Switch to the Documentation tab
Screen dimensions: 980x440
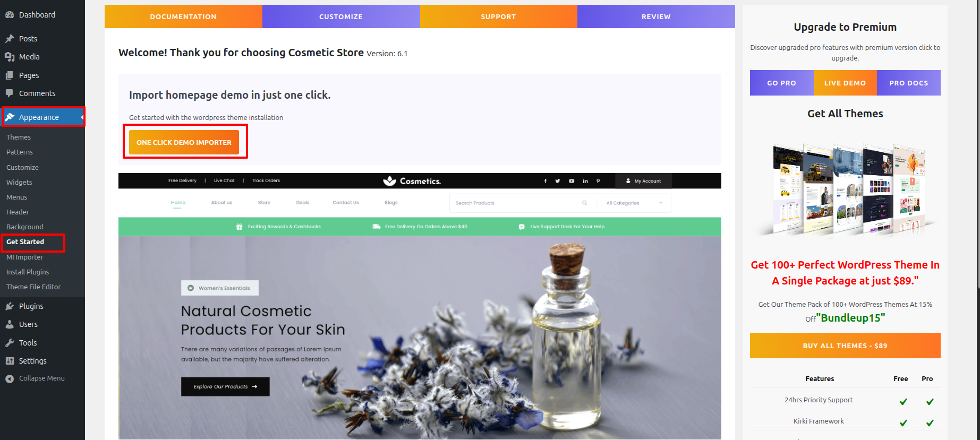183,16
